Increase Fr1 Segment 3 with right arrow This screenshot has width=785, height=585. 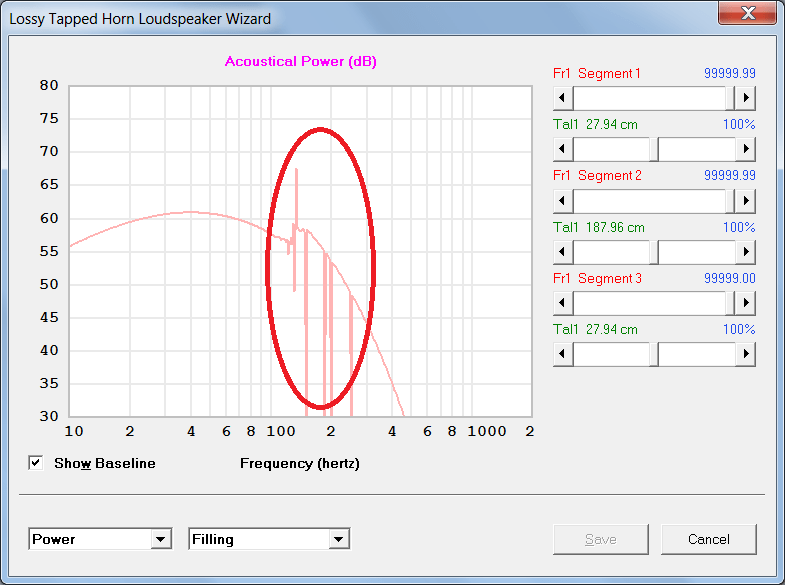745,303
